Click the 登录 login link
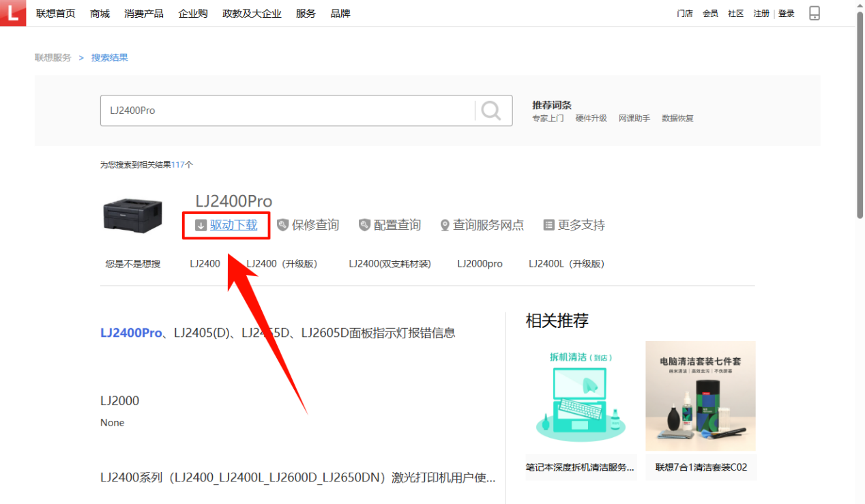865x504 pixels. [x=786, y=12]
